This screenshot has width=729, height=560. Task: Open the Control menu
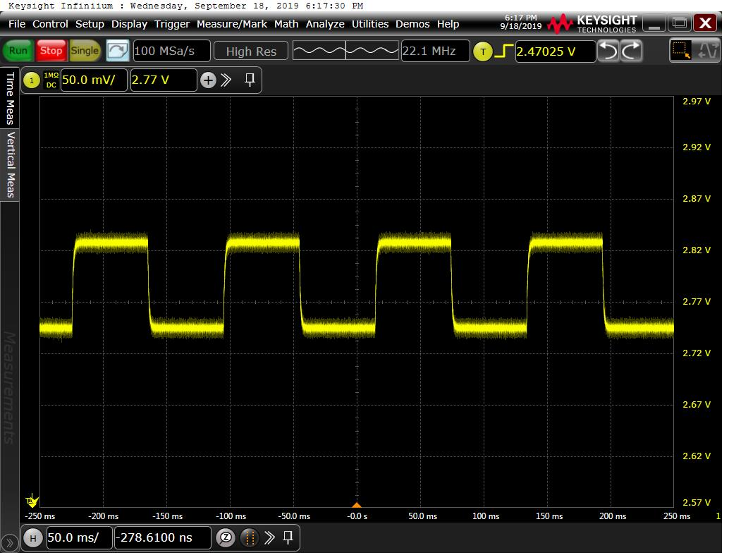pyautogui.click(x=50, y=24)
